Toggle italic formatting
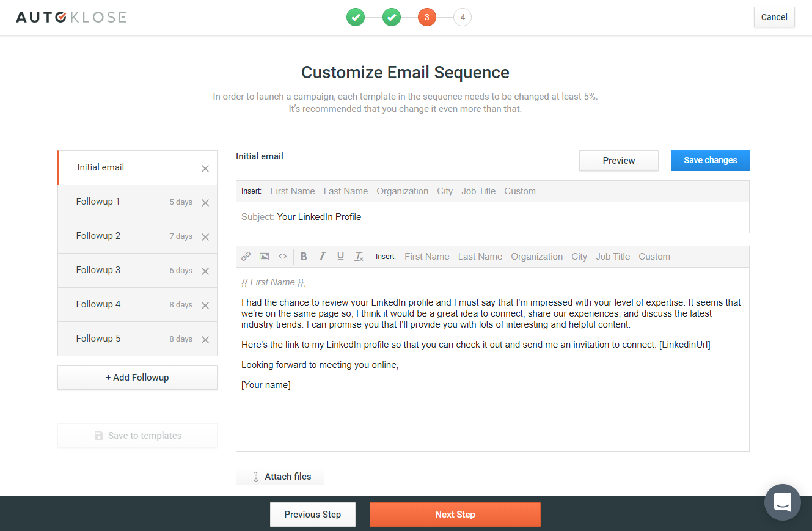The height and width of the screenshot is (531, 812). (322, 257)
